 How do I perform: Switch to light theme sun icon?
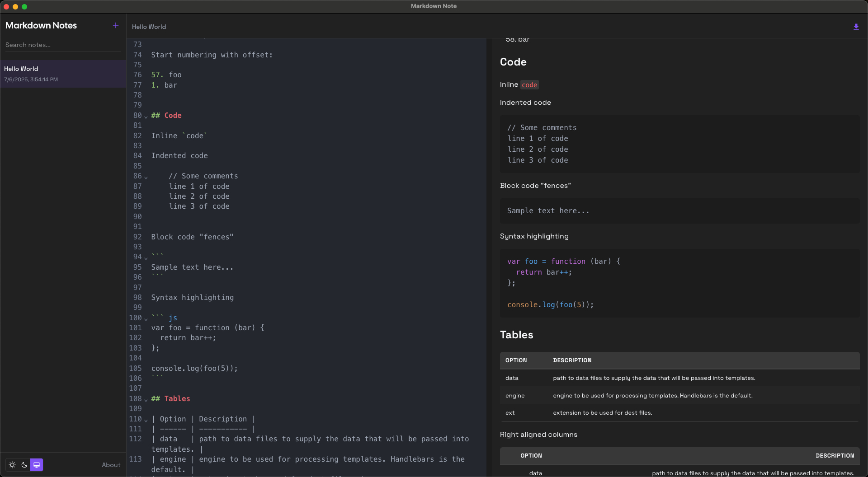coord(12,465)
